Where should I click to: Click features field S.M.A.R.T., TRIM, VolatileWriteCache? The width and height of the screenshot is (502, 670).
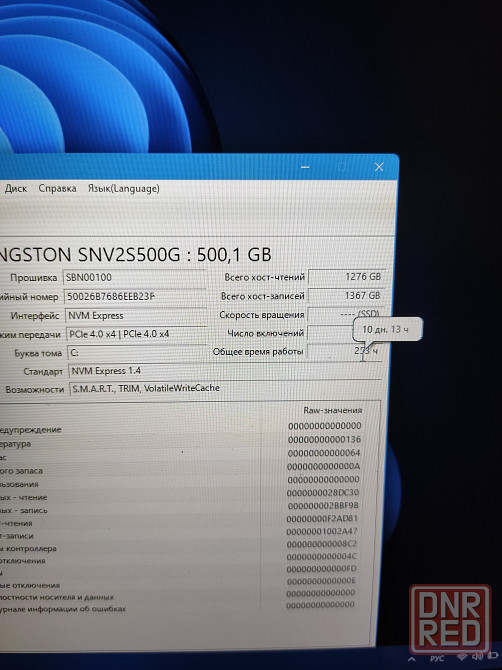tap(226, 388)
